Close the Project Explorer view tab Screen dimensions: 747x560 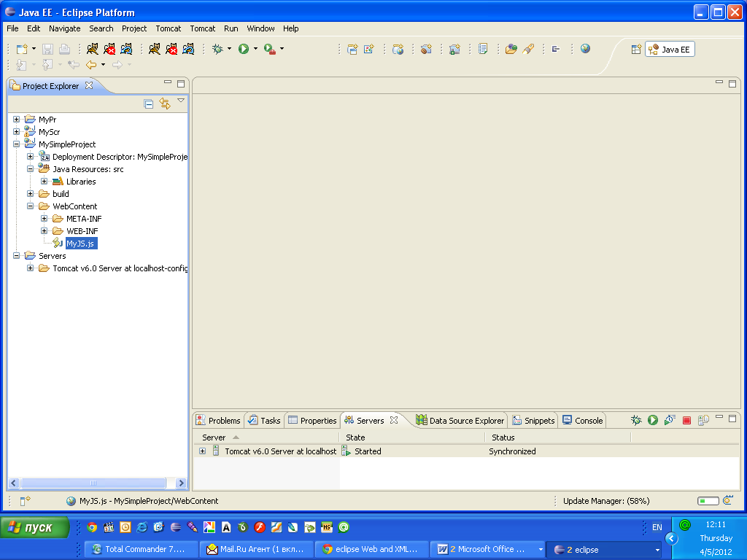pos(89,85)
